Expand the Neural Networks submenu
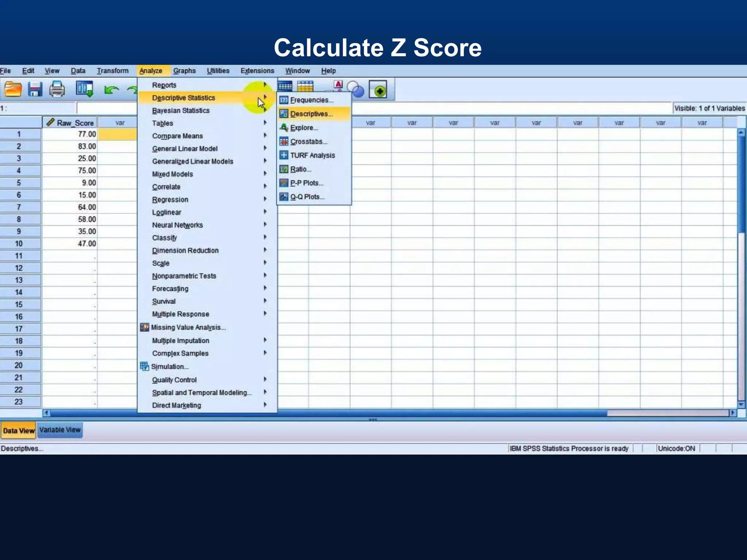Viewport: 747px width, 560px height. click(207, 225)
